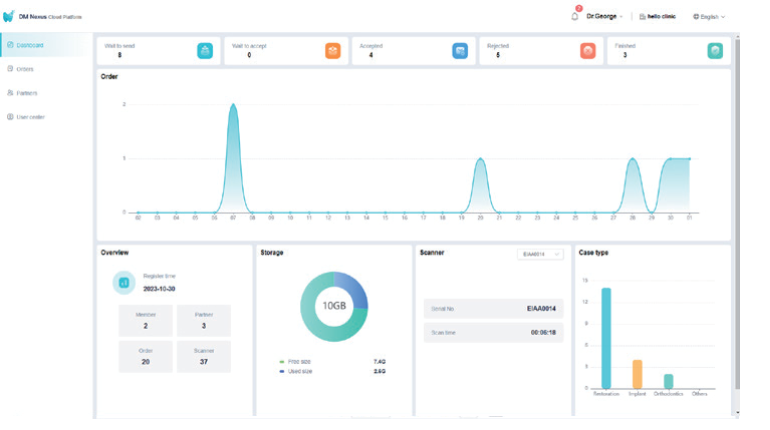
Task: Open the notification bell
Action: pos(575,17)
